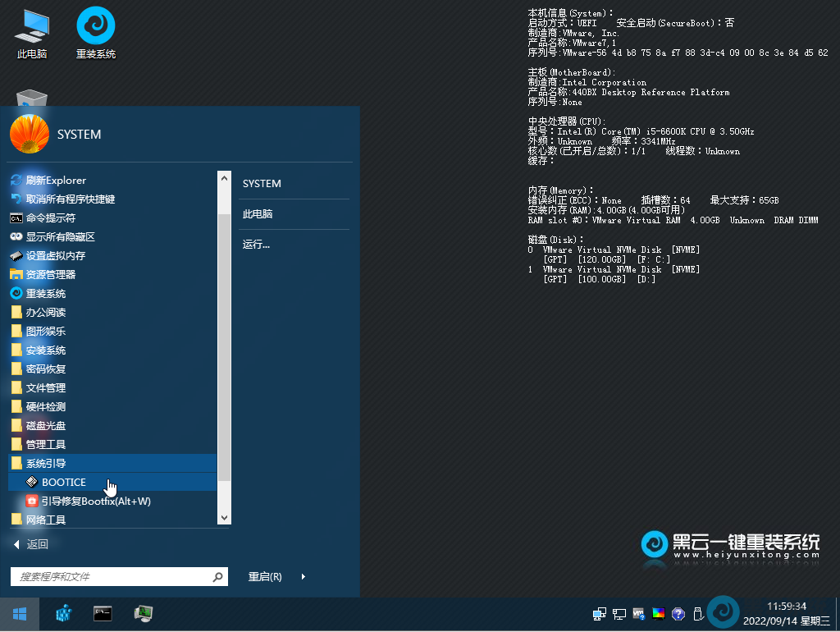The width and height of the screenshot is (840, 632).
Task: Click the Windows Start button
Action: click(20, 614)
